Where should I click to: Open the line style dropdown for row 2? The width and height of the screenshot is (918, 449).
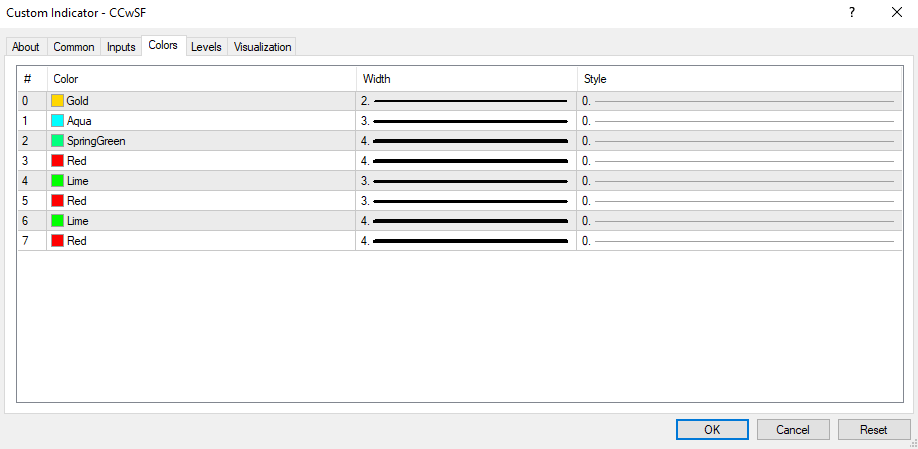point(738,141)
